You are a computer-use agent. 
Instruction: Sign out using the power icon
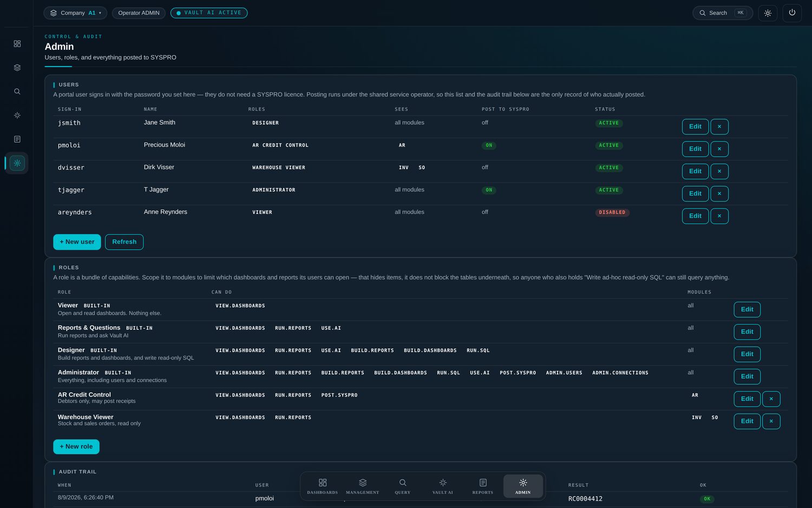pyautogui.click(x=792, y=13)
